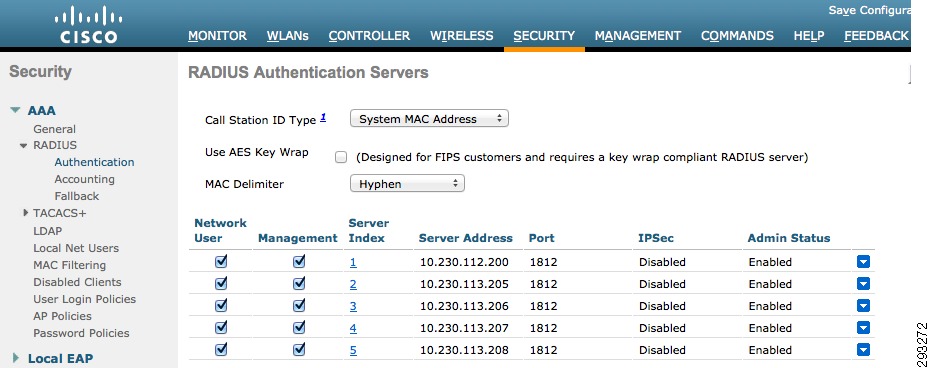
Task: Open blue action arrow for server 10.230.113.207
Action: click(x=863, y=328)
